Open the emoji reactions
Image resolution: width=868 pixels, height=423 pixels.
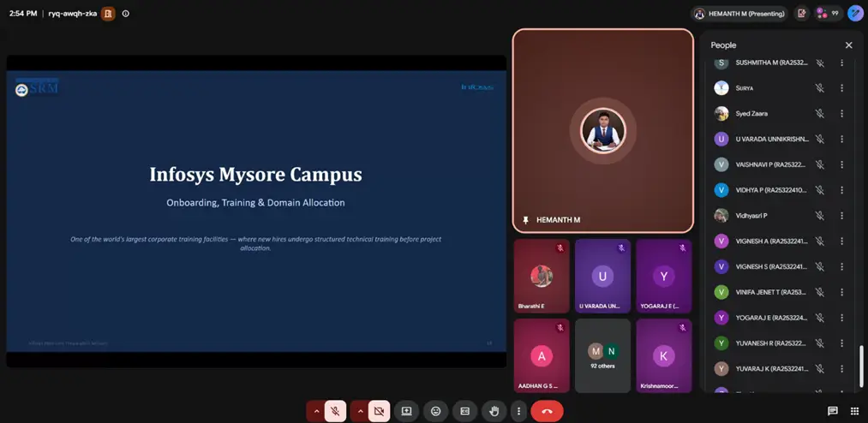[x=435, y=411]
